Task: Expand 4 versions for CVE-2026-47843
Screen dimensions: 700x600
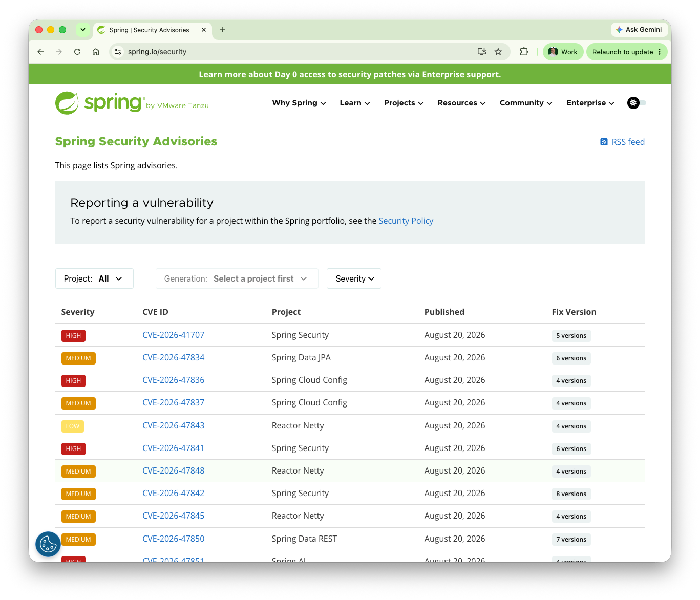Action: [571, 426]
